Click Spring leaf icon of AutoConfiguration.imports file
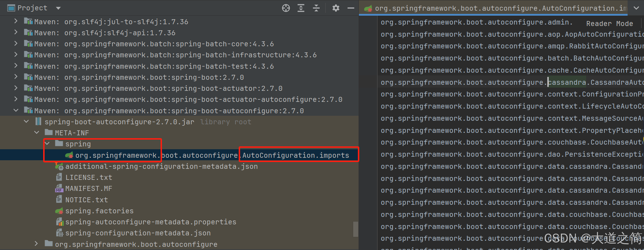Screen dimensions: 644x250 point(69,155)
